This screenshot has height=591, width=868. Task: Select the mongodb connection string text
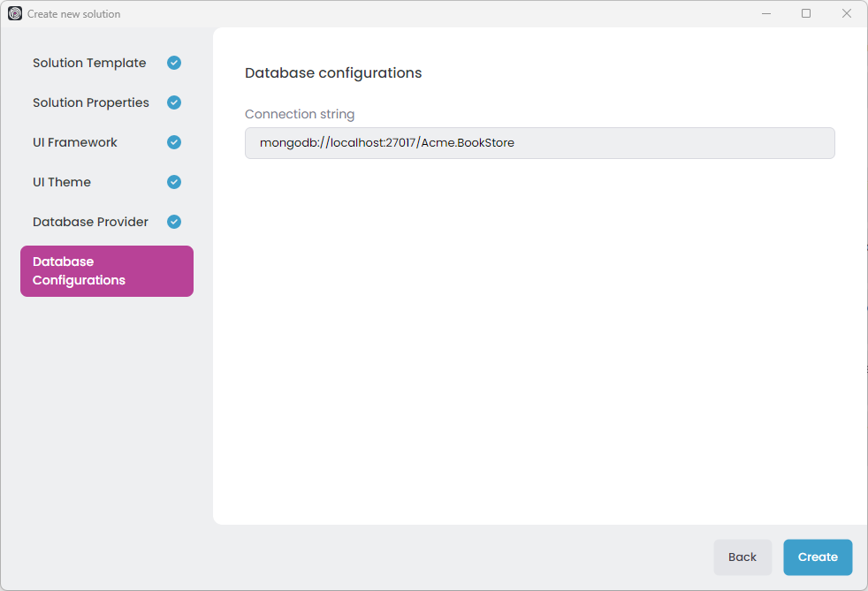pyautogui.click(x=386, y=142)
